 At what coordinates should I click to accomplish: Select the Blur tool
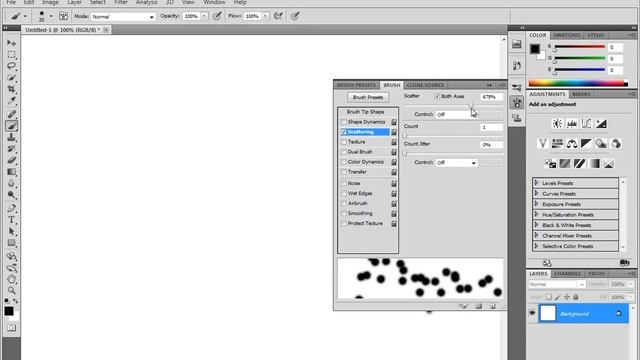pos(11,183)
